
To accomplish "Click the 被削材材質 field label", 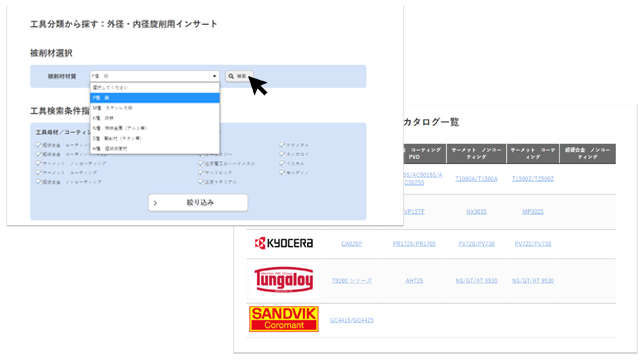I will point(62,76).
